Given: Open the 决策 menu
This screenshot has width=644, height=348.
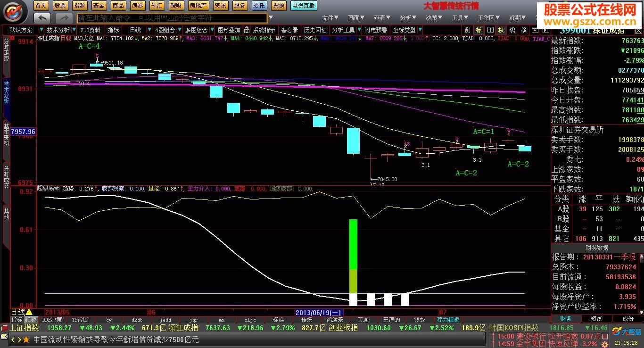Looking at the screenshot, I should click(434, 18).
